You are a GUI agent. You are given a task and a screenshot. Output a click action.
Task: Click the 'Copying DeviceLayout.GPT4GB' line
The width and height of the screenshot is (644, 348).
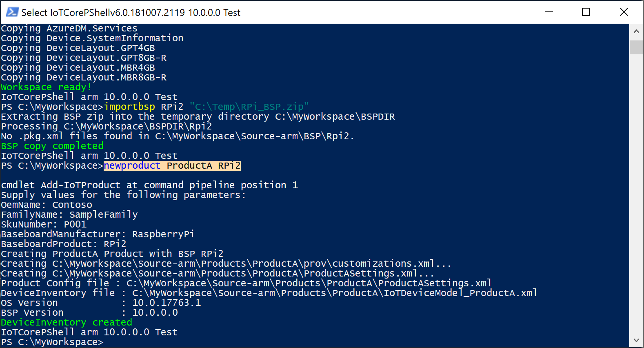[x=78, y=48]
